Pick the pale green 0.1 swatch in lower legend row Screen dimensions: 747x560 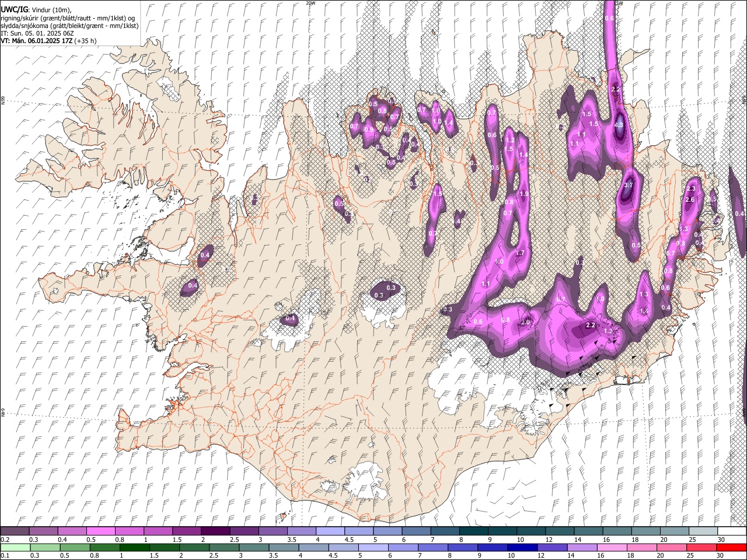point(15,548)
